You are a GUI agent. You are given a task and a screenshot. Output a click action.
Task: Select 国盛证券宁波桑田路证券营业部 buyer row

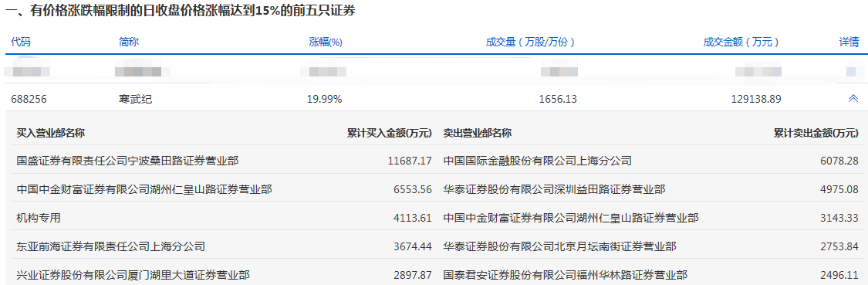[128, 161]
